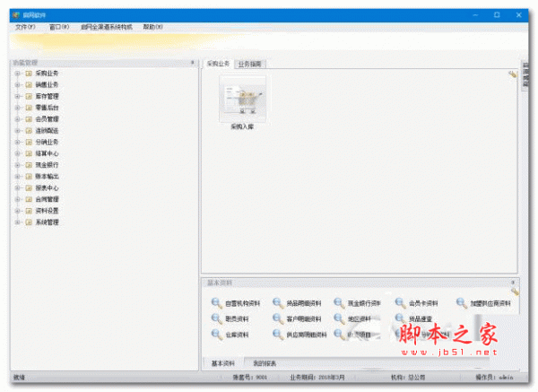Image resolution: width=538 pixels, height=392 pixels.
Task: Open the 帮助(H) menu
Action: tap(152, 27)
